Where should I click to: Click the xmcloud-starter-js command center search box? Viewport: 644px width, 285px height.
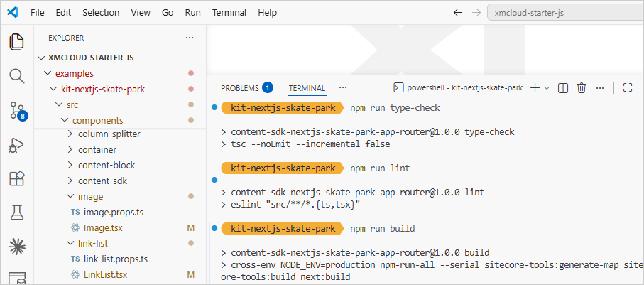point(565,13)
